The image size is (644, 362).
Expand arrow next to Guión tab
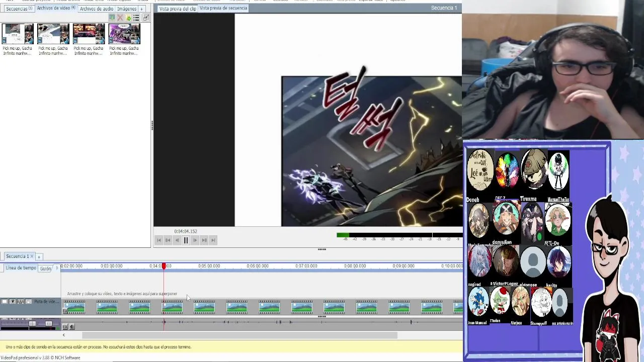[x=56, y=268]
